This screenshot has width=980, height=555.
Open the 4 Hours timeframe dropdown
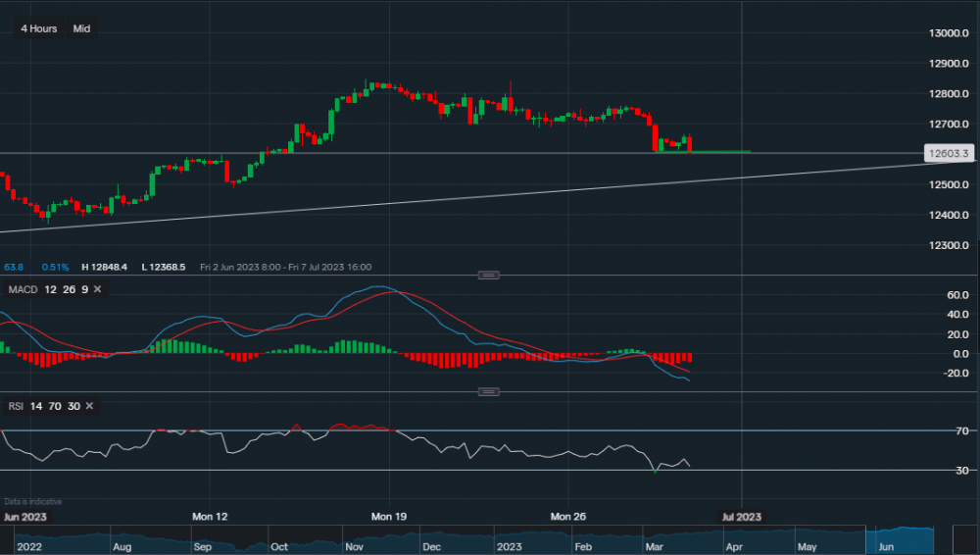pos(40,28)
